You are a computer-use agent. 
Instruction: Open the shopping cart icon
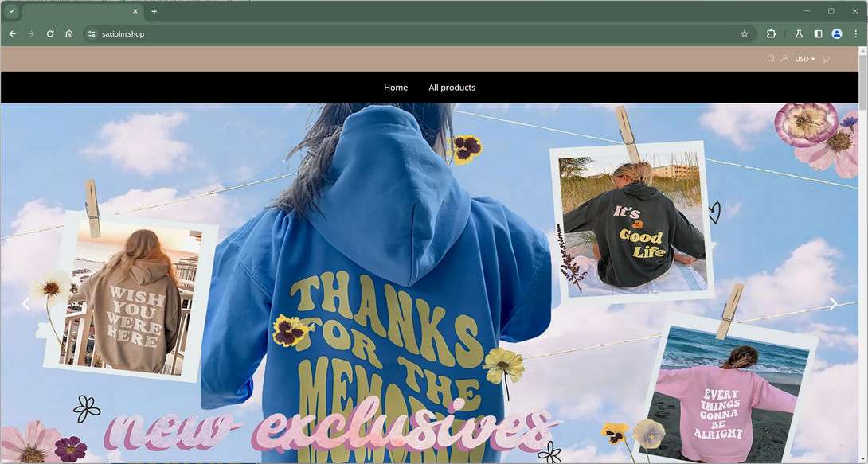click(826, 58)
